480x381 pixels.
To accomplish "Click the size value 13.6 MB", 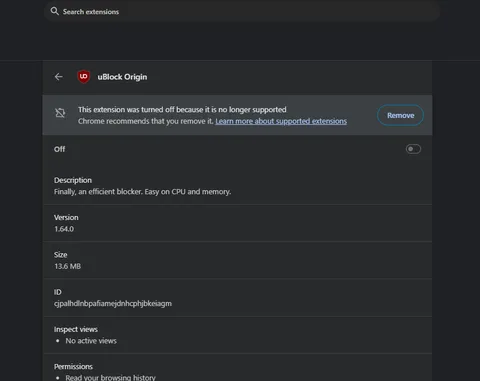I will point(67,266).
